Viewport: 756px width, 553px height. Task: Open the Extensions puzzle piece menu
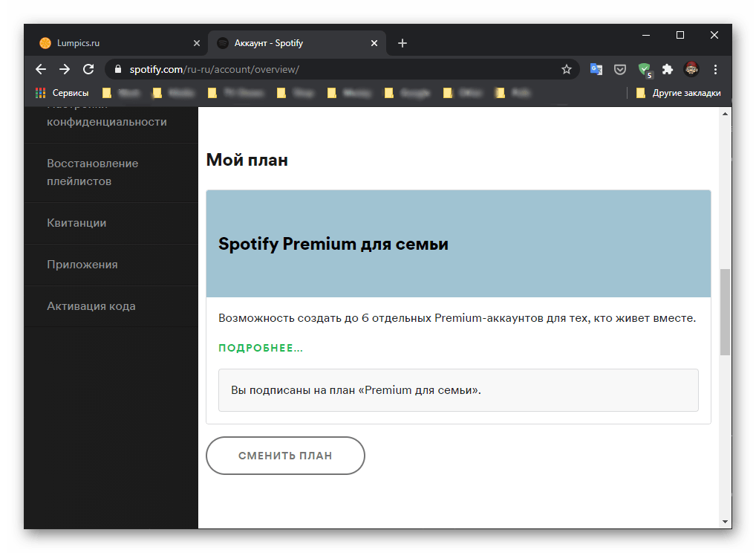click(668, 69)
